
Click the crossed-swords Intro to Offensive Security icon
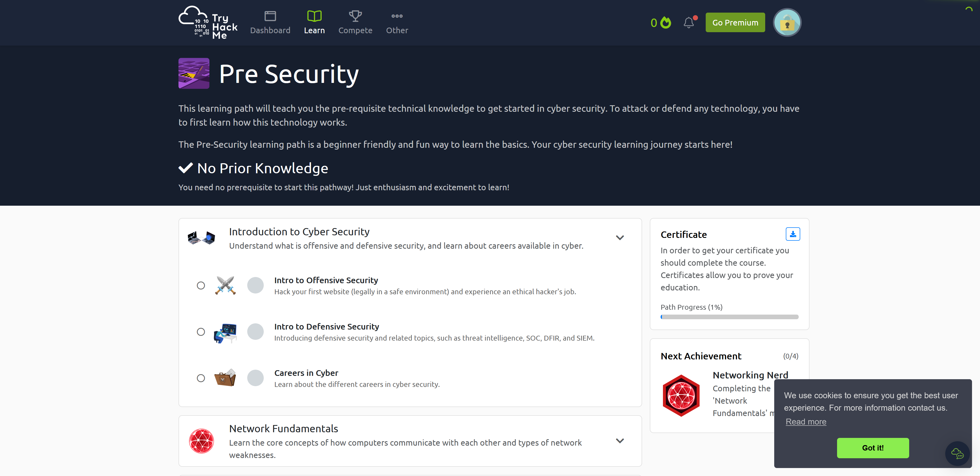225,285
